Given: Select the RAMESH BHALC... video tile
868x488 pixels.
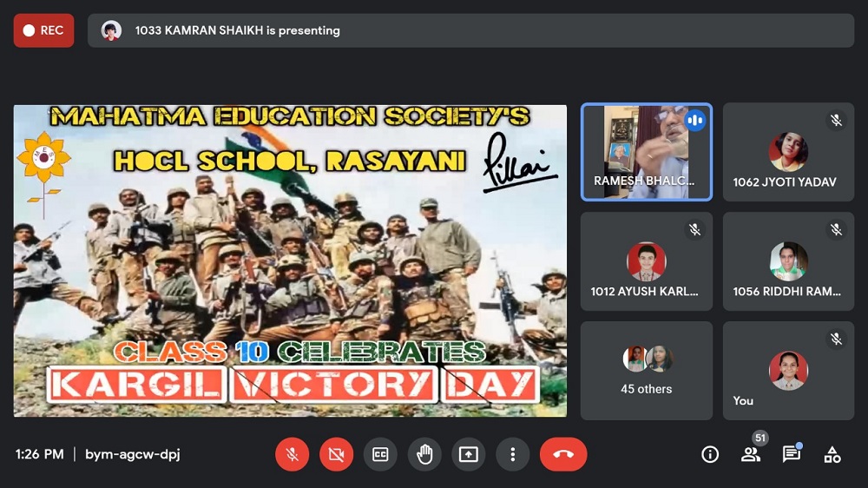Looking at the screenshot, I should pyautogui.click(x=646, y=152).
